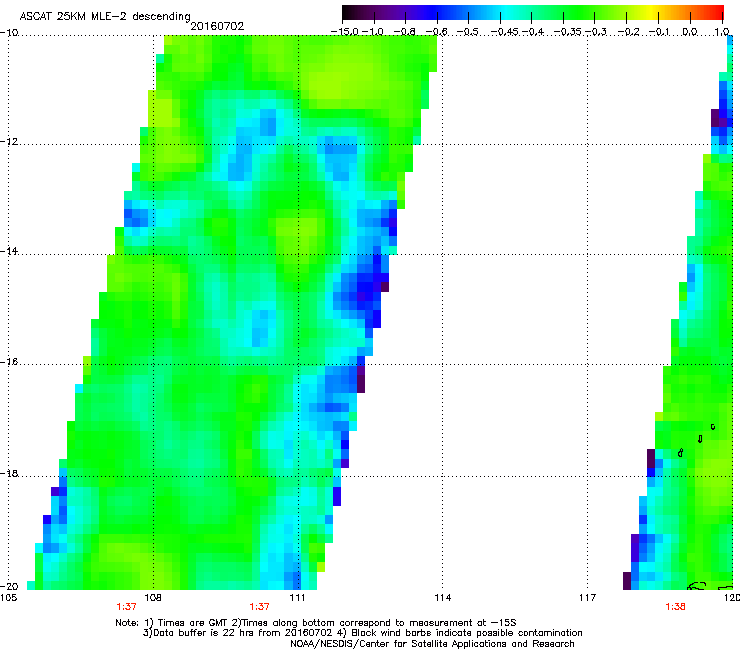
Task: Select the '-0.6' color scale value
Action: point(436,32)
